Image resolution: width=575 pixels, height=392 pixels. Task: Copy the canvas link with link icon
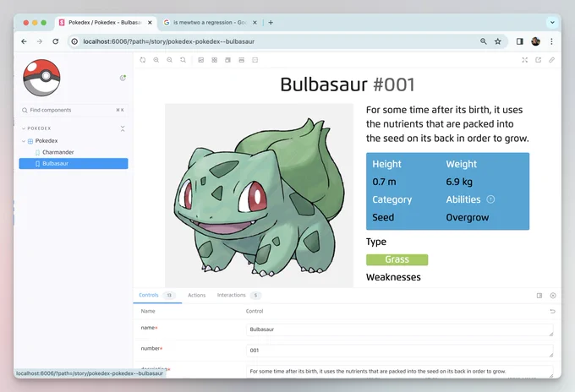(x=551, y=60)
